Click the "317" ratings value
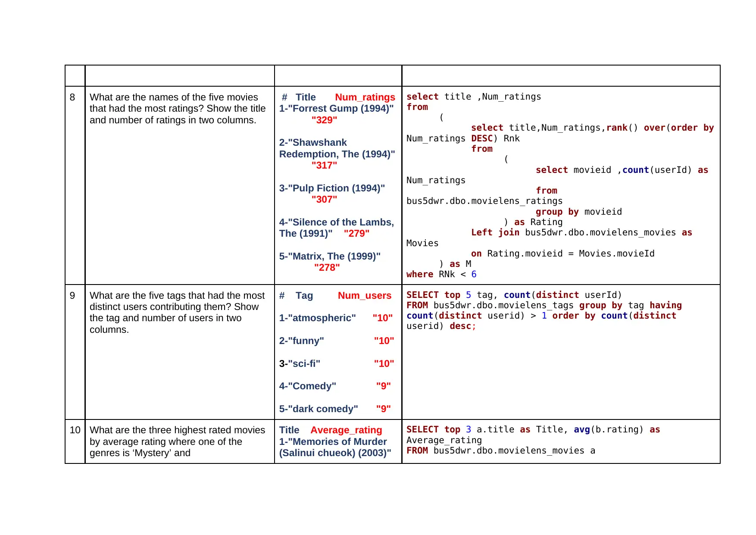The image size is (756, 535). point(324,166)
